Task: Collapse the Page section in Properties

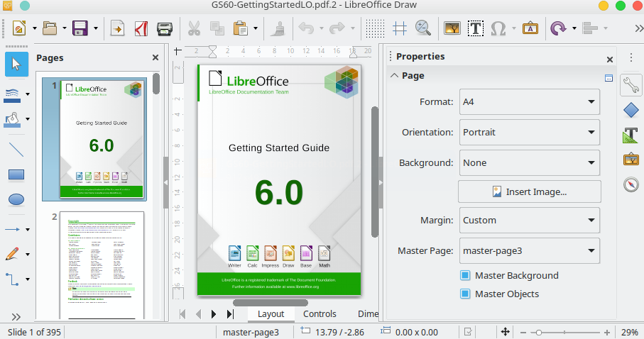Action: pyautogui.click(x=393, y=75)
